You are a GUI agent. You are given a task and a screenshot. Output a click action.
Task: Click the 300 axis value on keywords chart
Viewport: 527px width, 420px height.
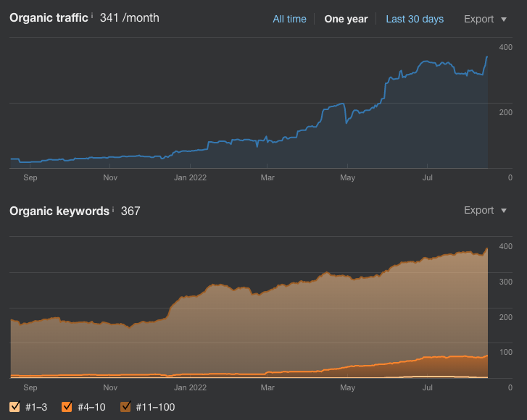[x=505, y=282]
